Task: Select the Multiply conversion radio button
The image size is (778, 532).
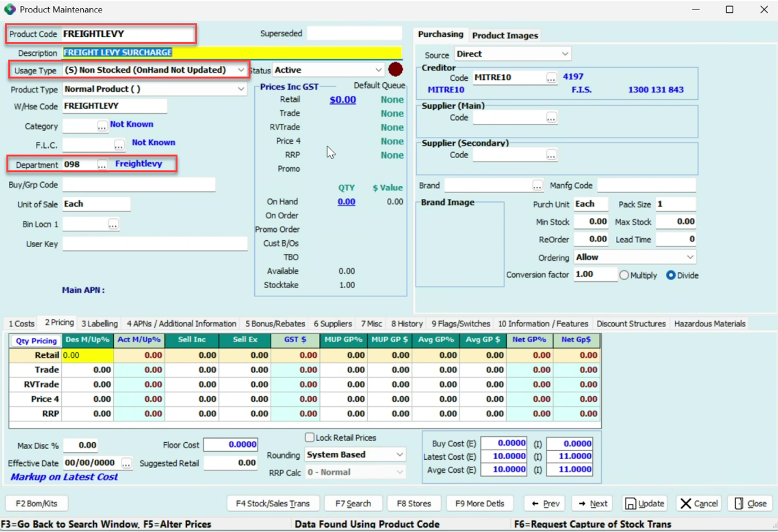Action: [x=624, y=275]
